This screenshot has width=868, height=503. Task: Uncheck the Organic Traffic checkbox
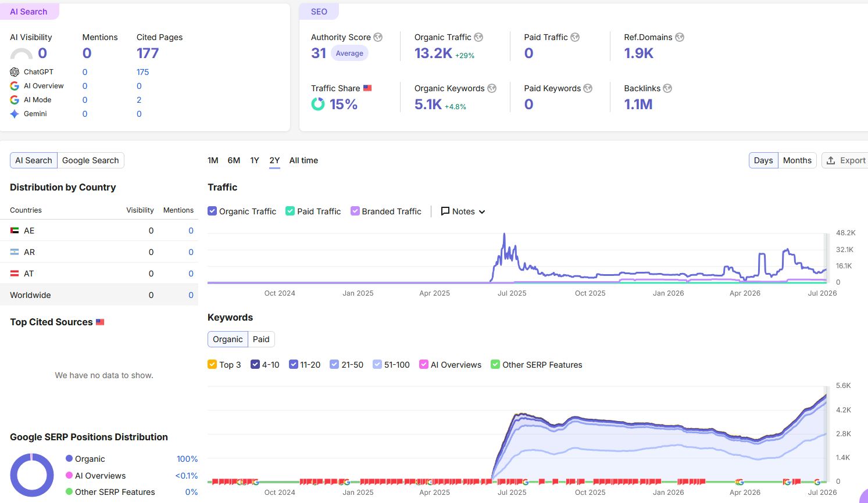coord(212,211)
